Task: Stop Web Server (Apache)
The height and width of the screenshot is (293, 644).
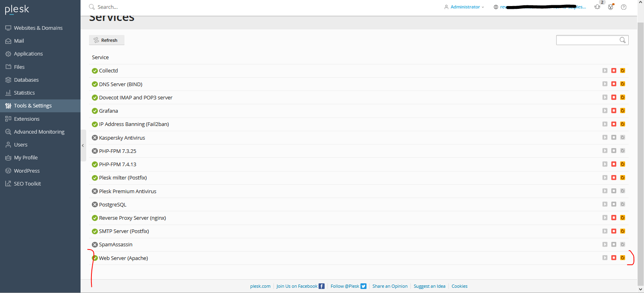Action: (614, 258)
